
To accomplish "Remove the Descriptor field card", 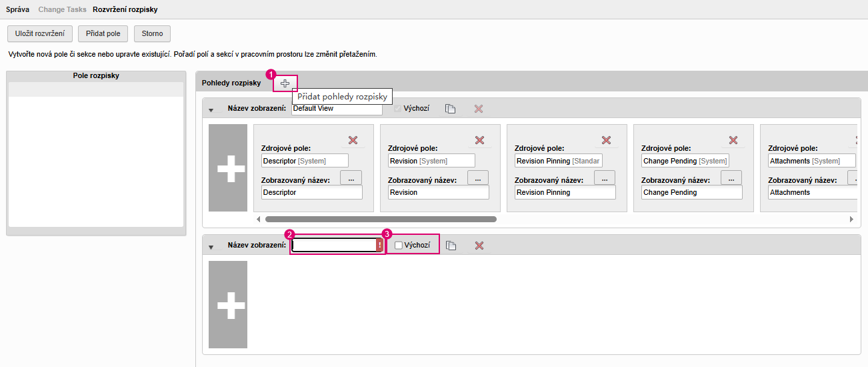I will pos(353,140).
